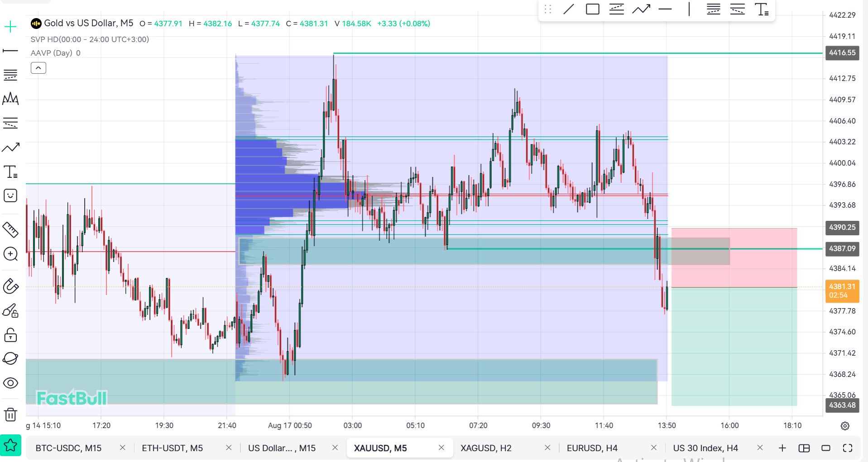Select the ruler measure tool
Image resolution: width=868 pixels, height=462 pixels.
click(10, 230)
